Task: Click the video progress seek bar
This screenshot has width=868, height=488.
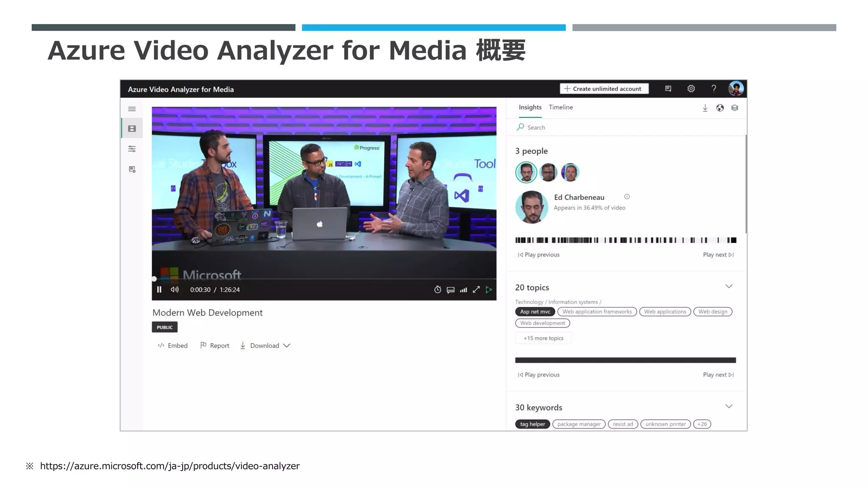Action: tap(324, 279)
